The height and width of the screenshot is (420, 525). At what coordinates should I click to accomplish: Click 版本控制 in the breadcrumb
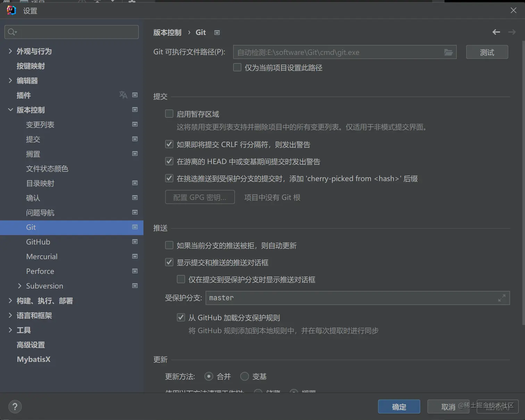[167, 32]
